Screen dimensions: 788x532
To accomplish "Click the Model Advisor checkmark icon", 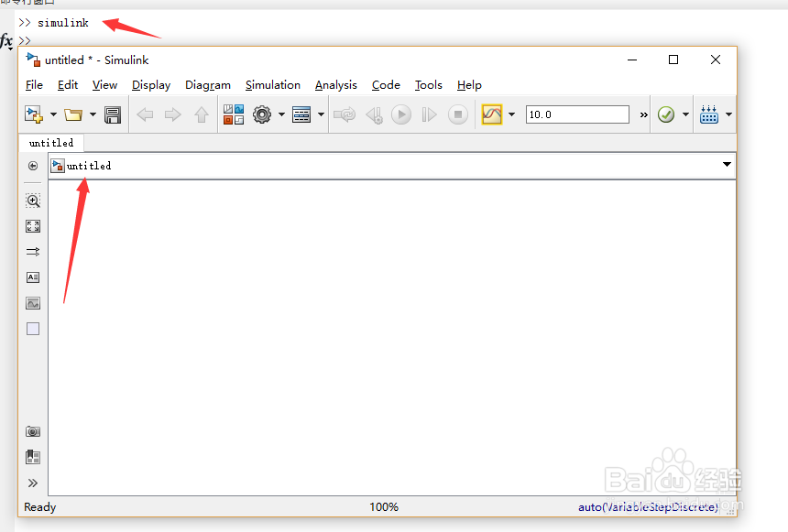I will (x=666, y=114).
